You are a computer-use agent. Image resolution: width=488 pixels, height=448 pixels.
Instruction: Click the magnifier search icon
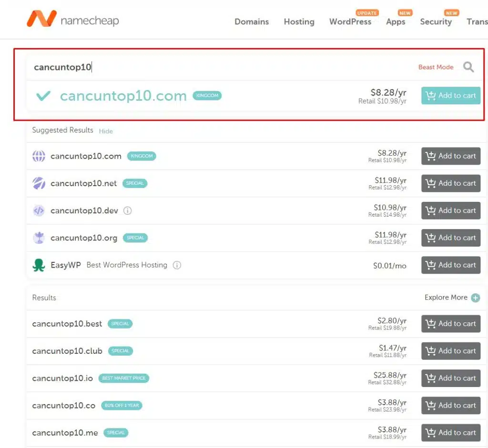click(x=468, y=67)
